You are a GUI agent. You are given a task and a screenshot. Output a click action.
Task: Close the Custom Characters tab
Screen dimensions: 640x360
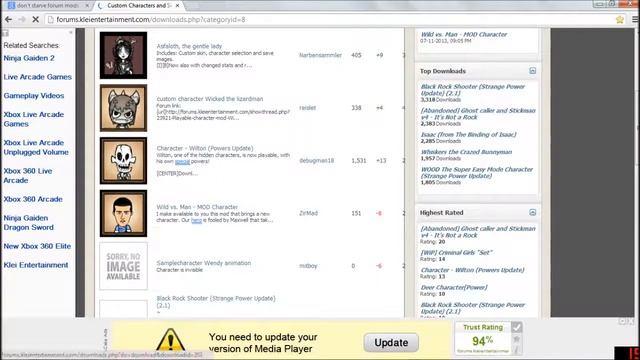177,6
